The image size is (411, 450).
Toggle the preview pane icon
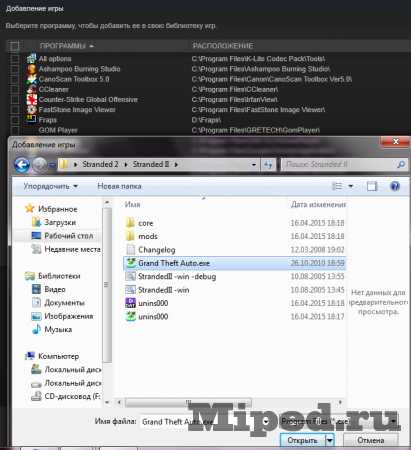(372, 186)
